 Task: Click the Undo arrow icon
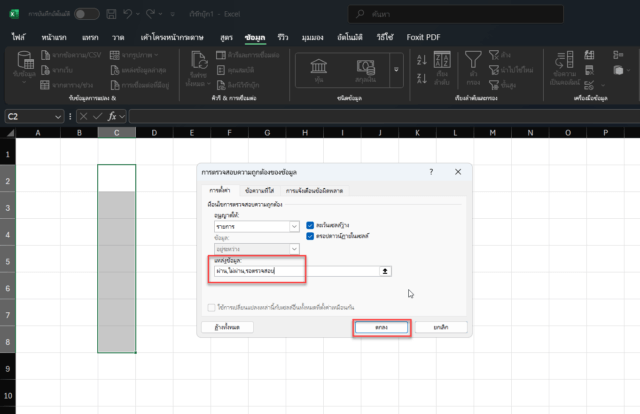(x=127, y=14)
